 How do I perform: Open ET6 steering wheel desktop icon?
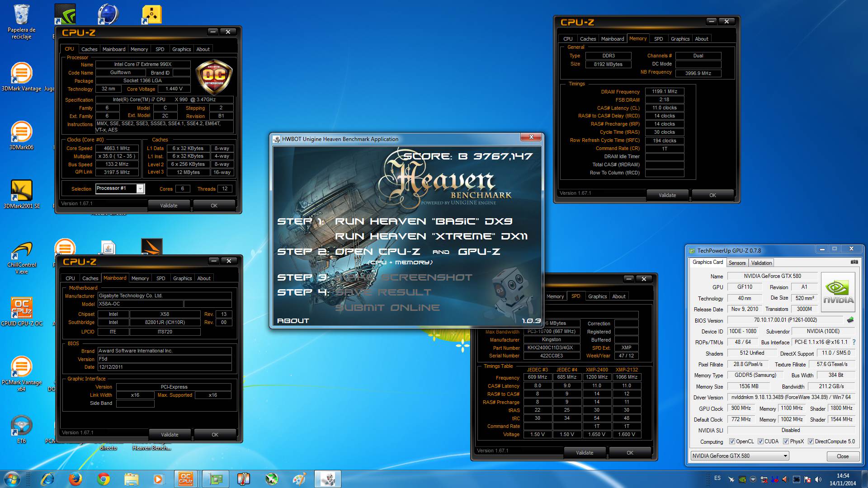point(21,429)
